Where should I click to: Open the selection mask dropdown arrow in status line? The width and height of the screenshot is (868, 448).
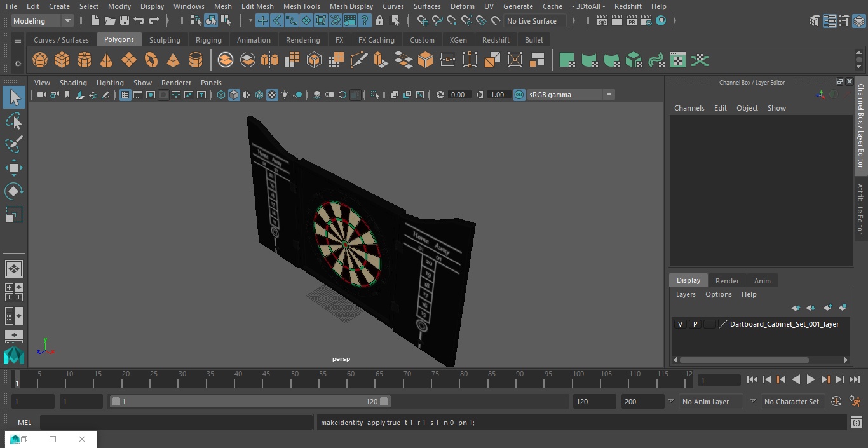point(250,21)
